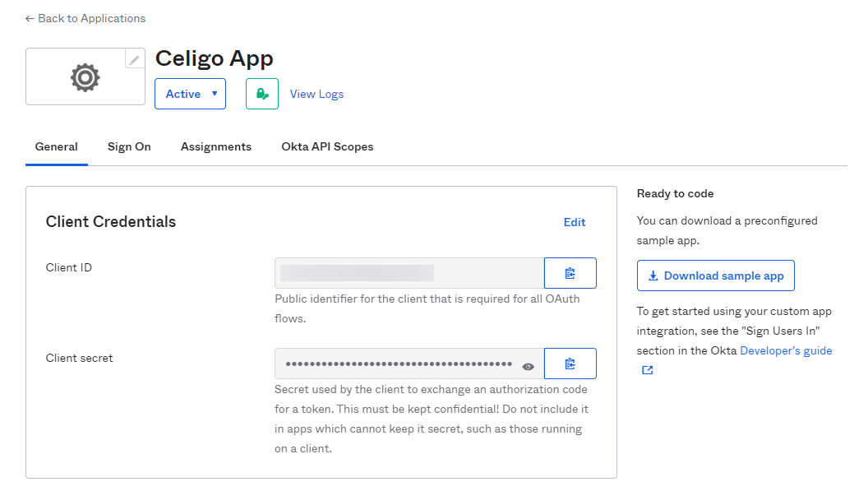This screenshot has width=868, height=491.
Task: Click the green lock provisioning icon button
Action: pos(262,94)
